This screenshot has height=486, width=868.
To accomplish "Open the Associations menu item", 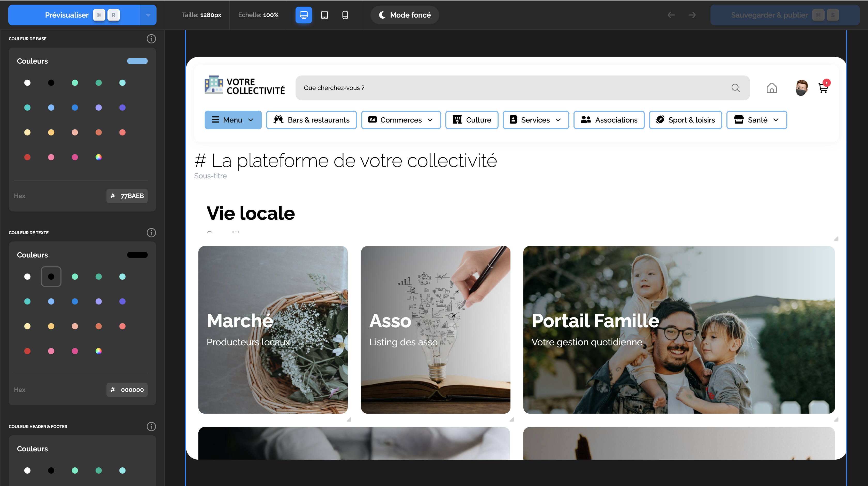I will click(x=609, y=120).
